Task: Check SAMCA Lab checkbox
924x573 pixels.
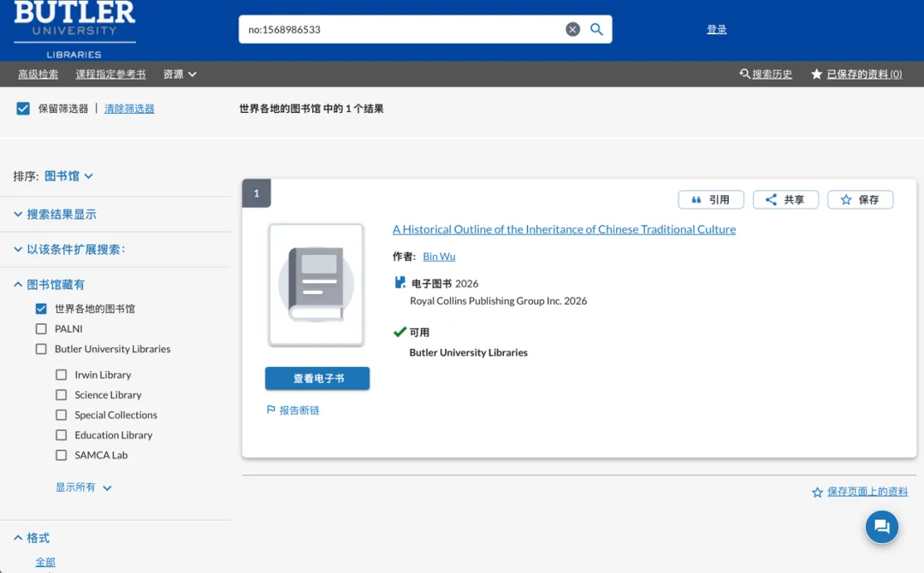Action: pos(62,455)
